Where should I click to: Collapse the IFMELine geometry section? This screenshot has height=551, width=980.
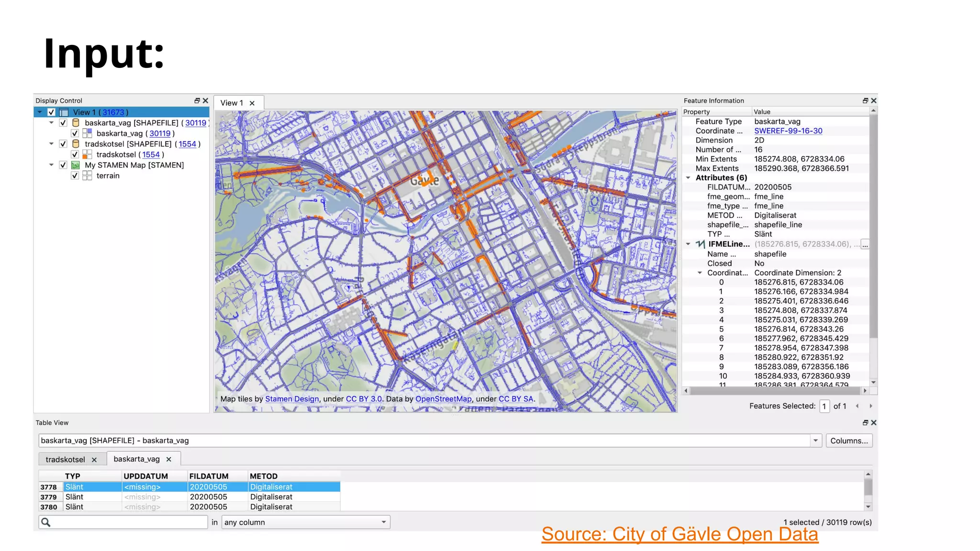(x=688, y=244)
